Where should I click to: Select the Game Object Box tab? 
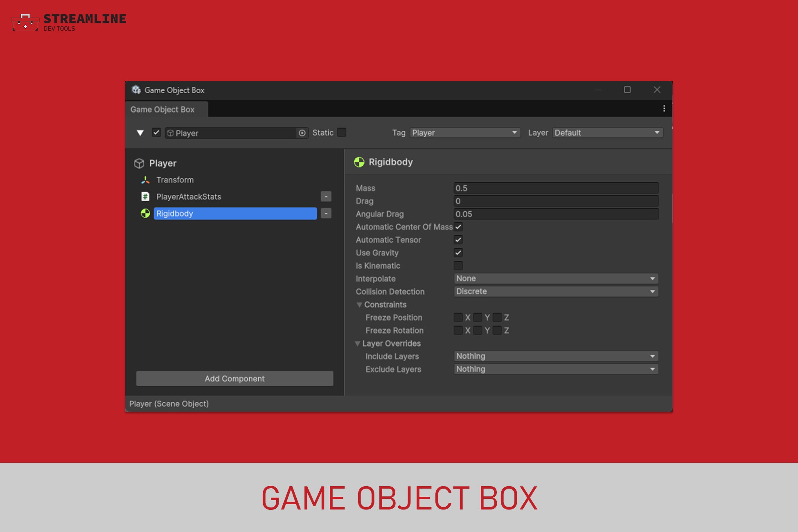[x=167, y=109]
